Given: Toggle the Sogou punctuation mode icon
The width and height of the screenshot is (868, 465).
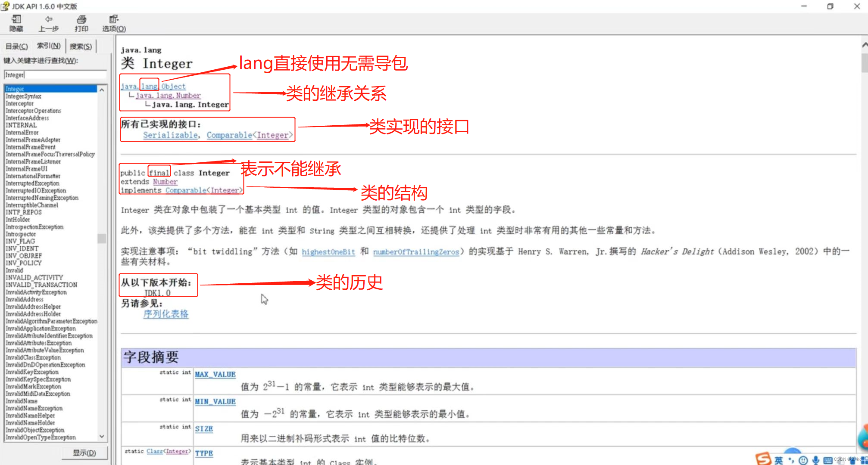Looking at the screenshot, I should (x=791, y=460).
